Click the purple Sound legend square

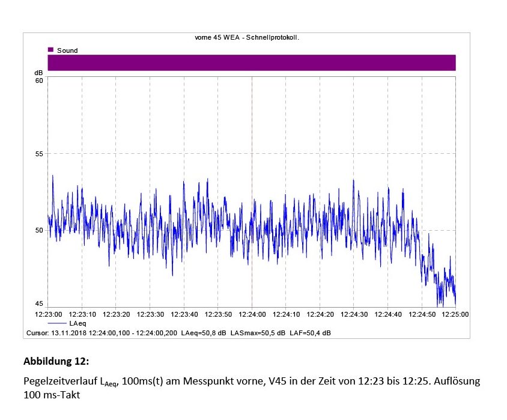click(x=51, y=50)
